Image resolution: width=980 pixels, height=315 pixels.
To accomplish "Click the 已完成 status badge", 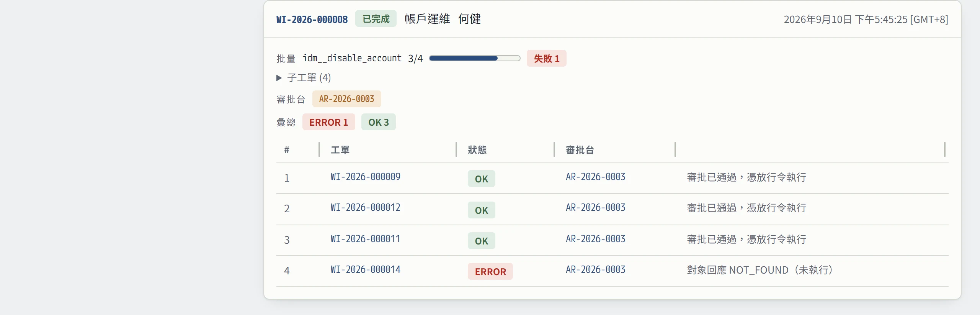I will point(376,19).
